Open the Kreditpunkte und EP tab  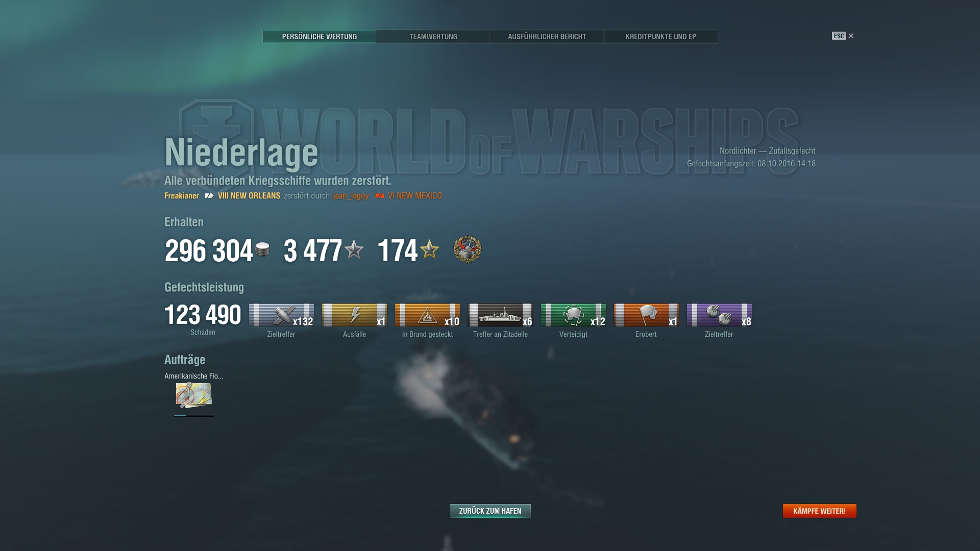coord(661,36)
